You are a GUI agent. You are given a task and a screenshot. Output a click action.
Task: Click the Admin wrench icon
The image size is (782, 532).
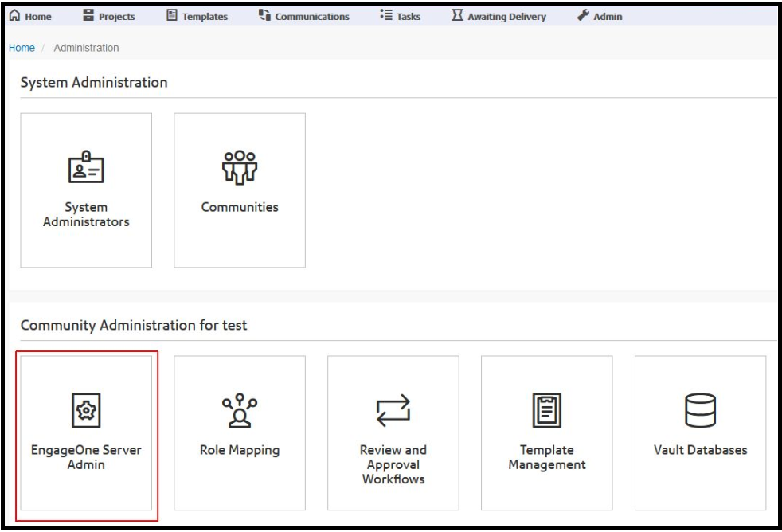(583, 15)
